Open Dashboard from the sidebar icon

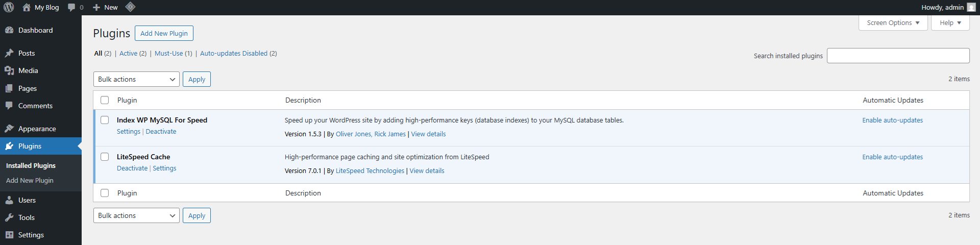[x=9, y=30]
